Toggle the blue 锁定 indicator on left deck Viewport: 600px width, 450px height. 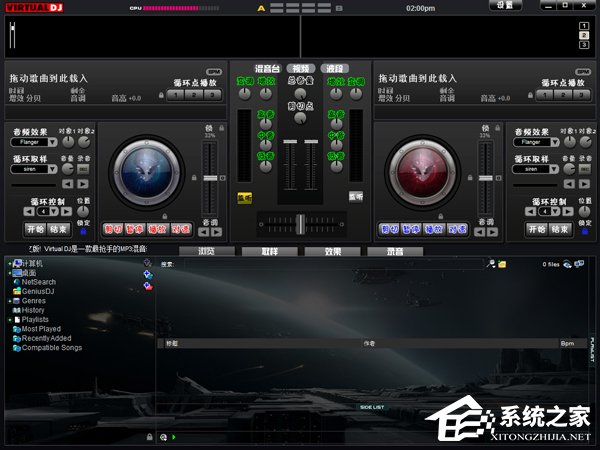coord(83,232)
